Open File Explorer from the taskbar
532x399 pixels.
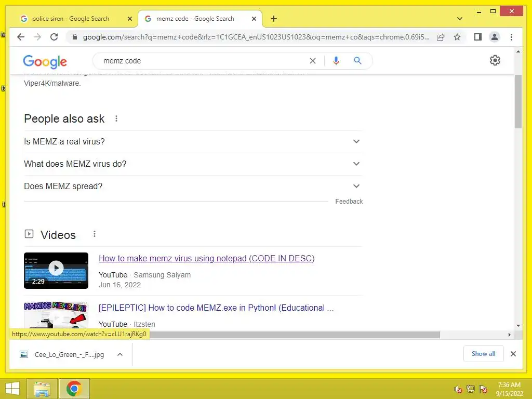[42, 389]
